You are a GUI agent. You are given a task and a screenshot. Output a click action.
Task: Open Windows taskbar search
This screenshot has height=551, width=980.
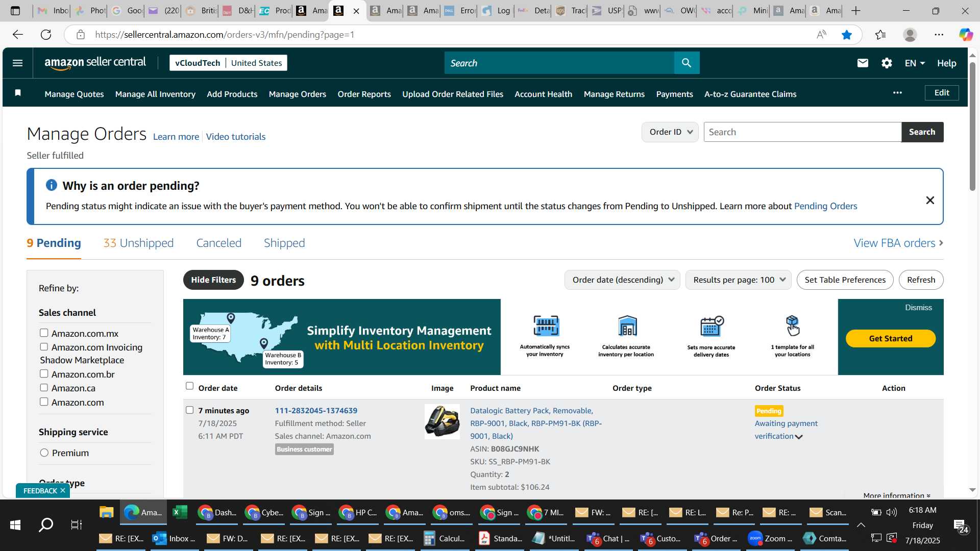tap(46, 525)
